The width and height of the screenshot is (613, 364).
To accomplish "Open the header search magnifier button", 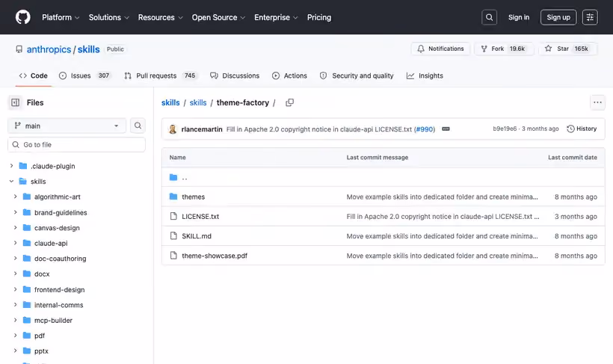I will (489, 17).
